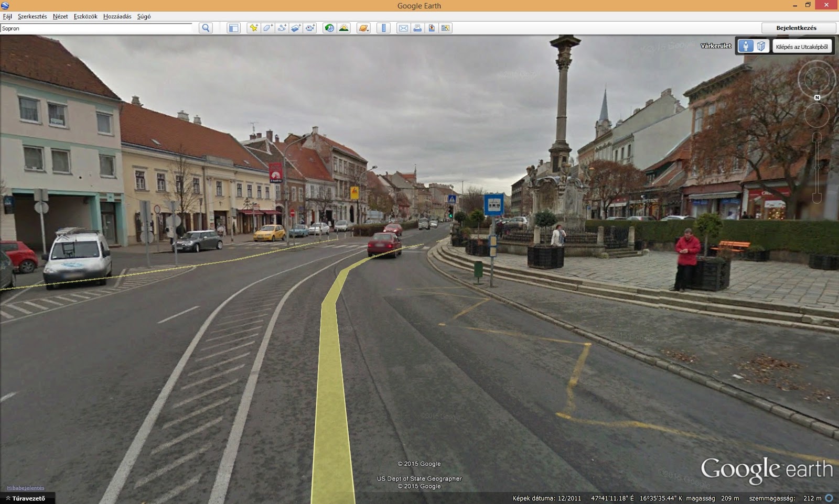The height and width of the screenshot is (504, 839).
Task: Select the Add Path tool
Action: (282, 28)
